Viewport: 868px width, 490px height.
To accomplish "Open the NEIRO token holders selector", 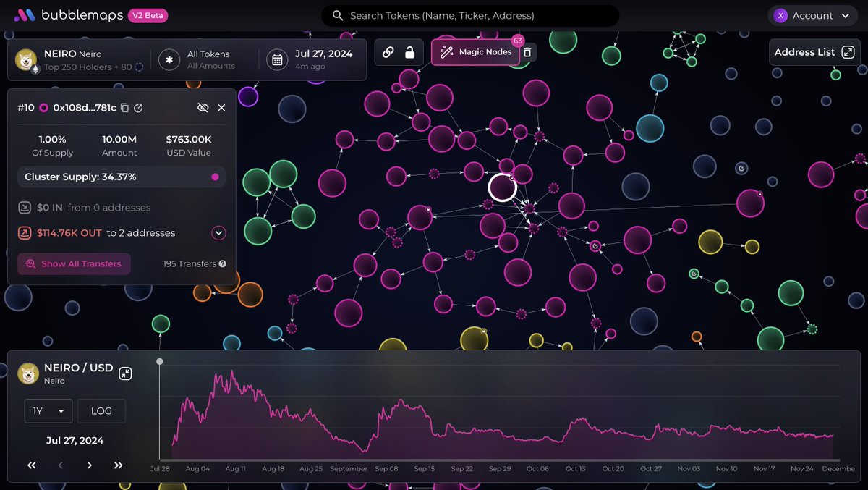I will (x=80, y=59).
